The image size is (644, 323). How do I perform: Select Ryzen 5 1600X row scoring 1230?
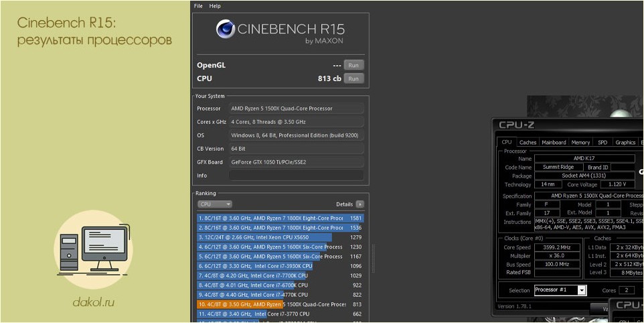pos(280,247)
